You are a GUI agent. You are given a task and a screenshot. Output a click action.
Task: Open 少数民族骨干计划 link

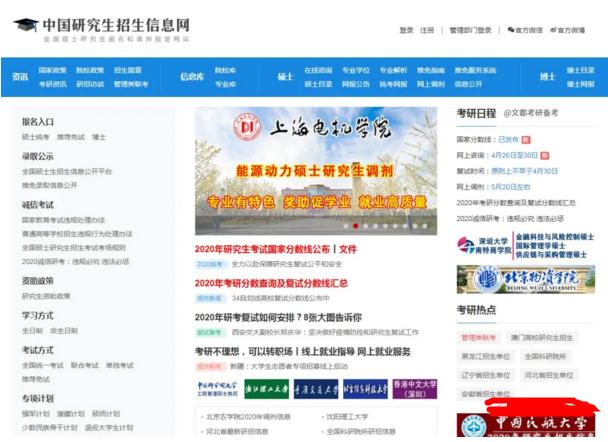pyautogui.click(x=50, y=428)
